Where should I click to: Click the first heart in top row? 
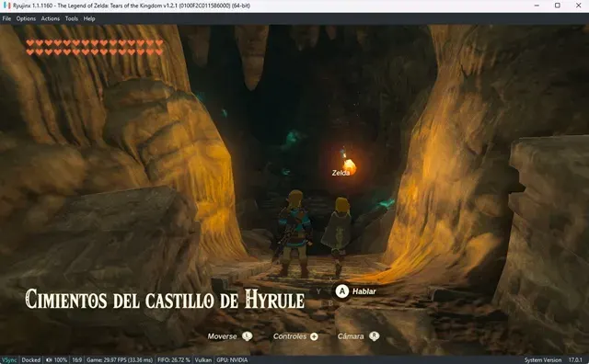pos(30,43)
